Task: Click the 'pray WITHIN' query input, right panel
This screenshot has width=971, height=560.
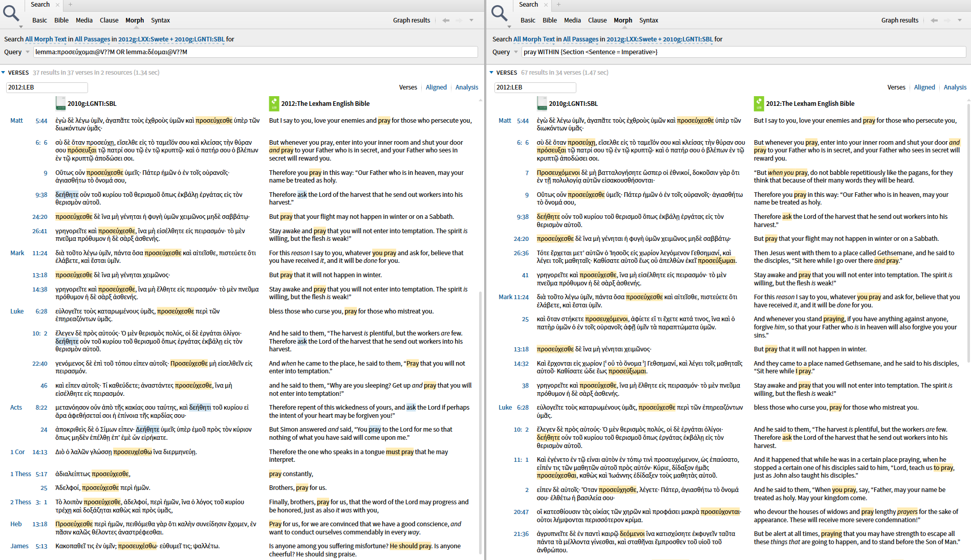Action: point(744,52)
